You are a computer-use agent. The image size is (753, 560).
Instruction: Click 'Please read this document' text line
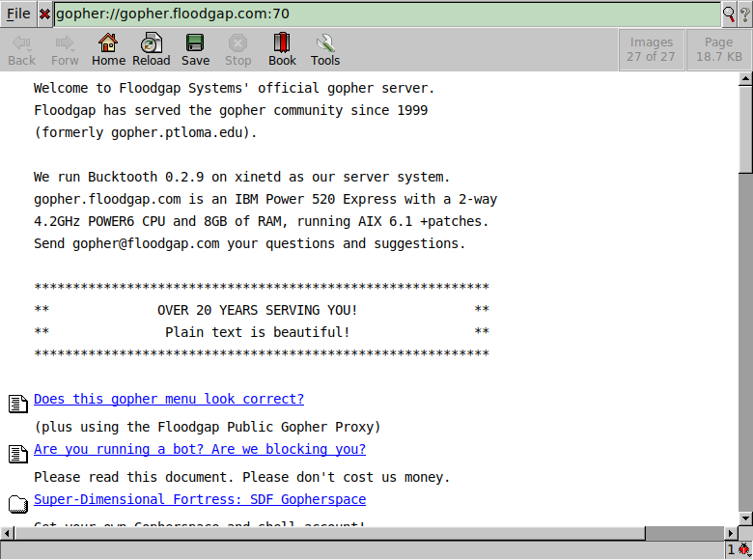point(242,477)
